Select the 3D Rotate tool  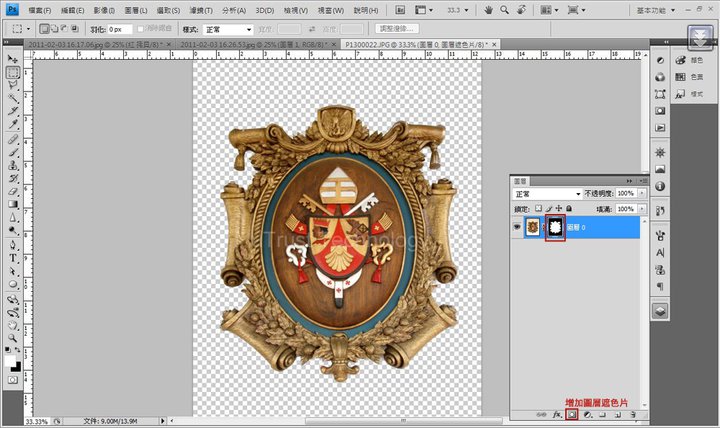pyautogui.click(x=13, y=299)
